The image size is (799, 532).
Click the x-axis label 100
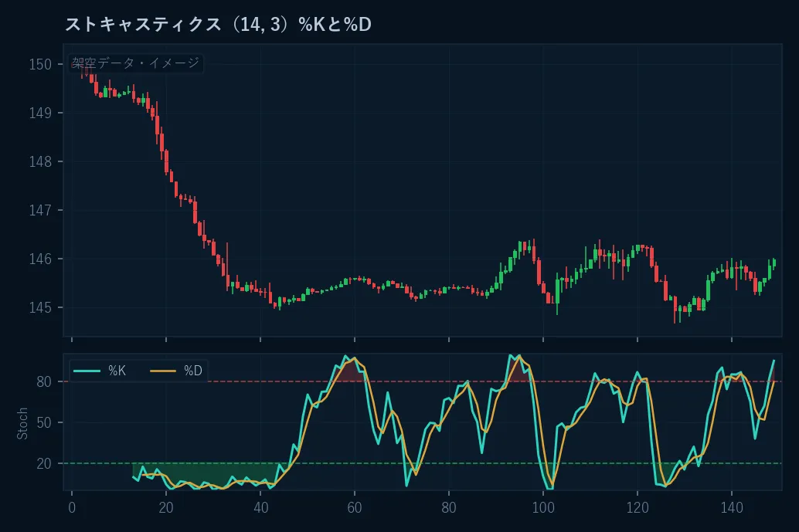[543, 507]
